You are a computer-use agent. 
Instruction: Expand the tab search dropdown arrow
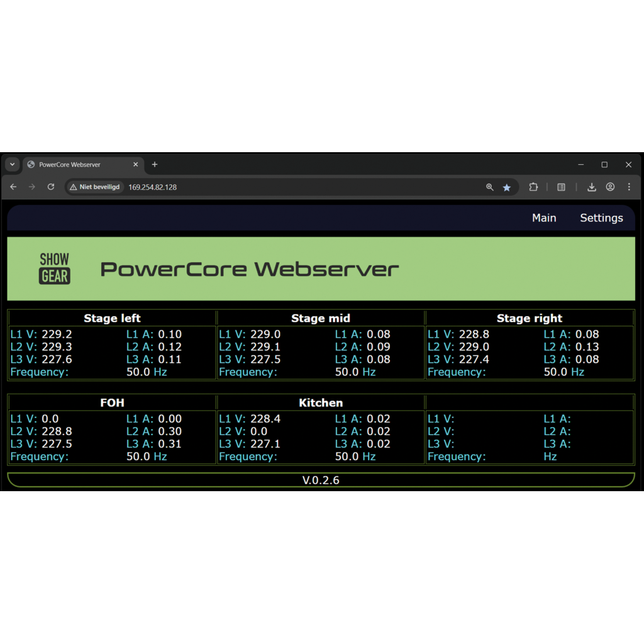tap(12, 165)
